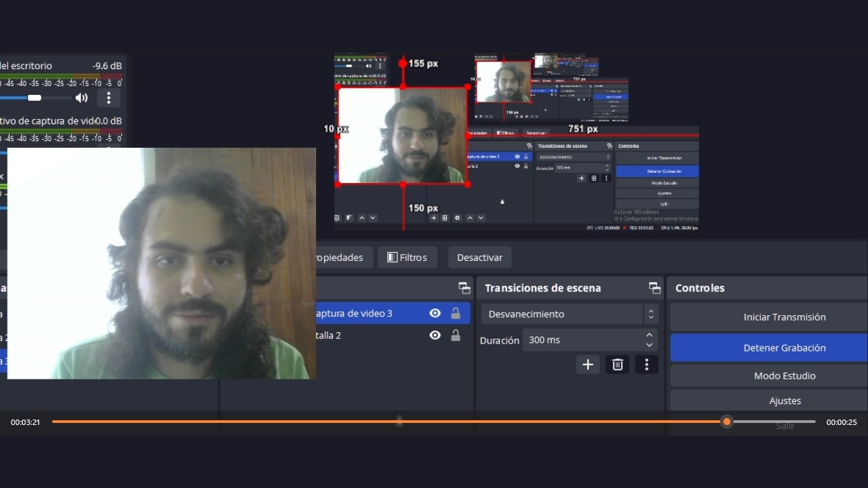The width and height of the screenshot is (868, 488).
Task: Click the partly hidden Propiedades button
Action: point(344,258)
